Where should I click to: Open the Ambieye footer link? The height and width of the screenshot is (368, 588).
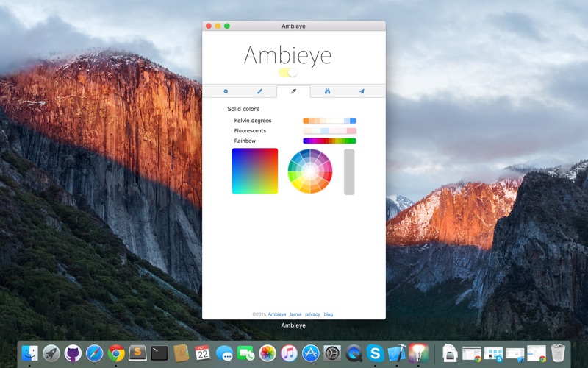coord(277,314)
